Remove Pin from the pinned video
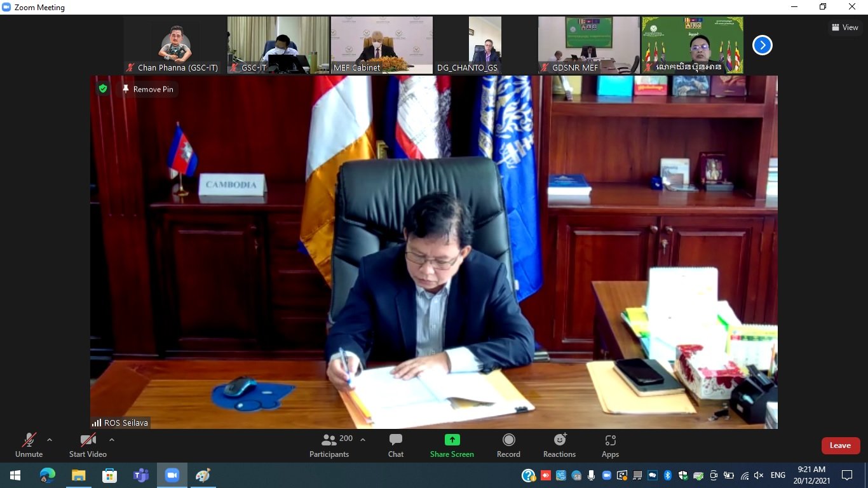Screen dimensions: 868x488 tap(148, 90)
